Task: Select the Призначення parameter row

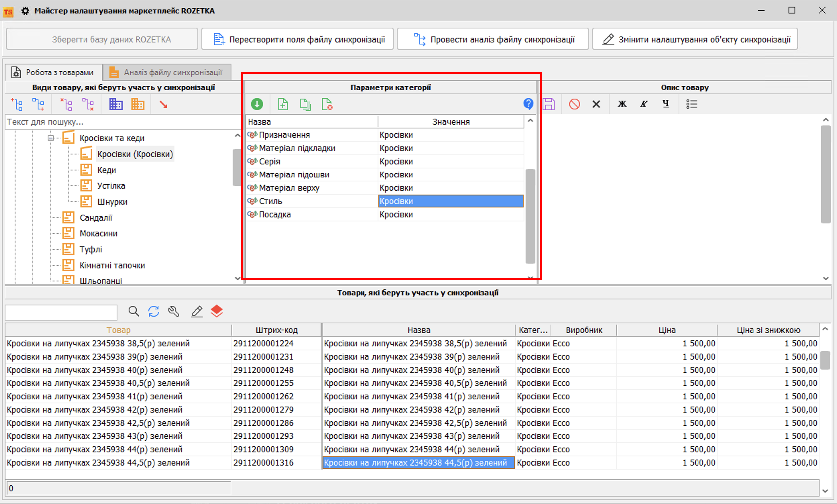Action: click(385, 135)
